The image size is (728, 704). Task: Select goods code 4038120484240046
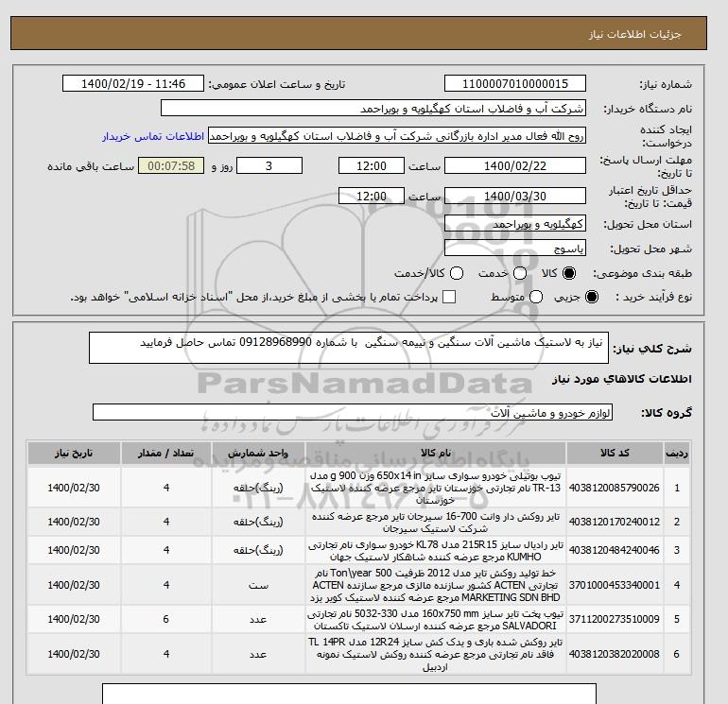[x=615, y=550]
